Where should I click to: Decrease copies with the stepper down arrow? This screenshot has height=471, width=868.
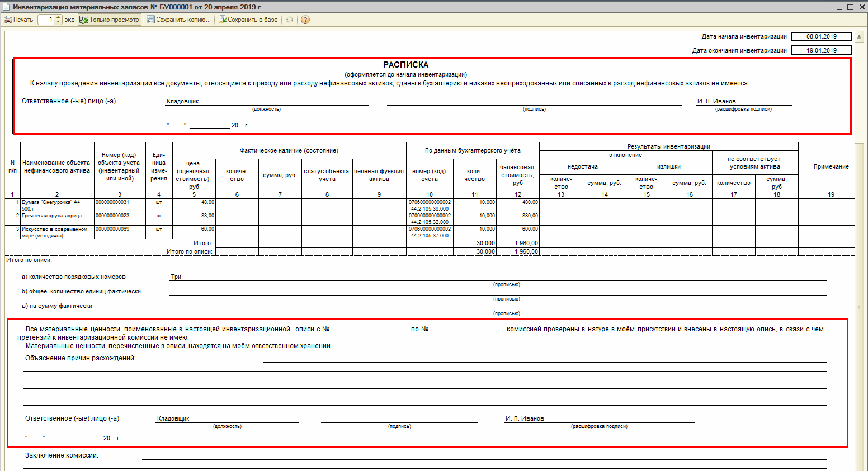click(x=59, y=22)
